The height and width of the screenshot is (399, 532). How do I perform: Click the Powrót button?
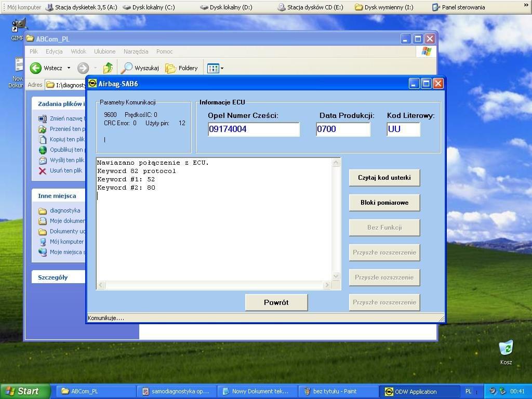(x=276, y=302)
